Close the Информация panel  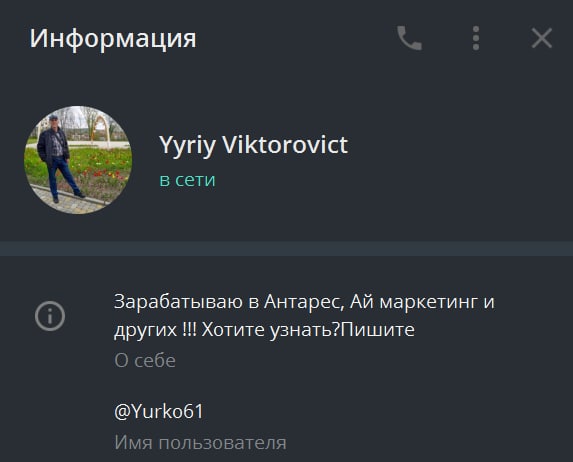[x=542, y=38]
